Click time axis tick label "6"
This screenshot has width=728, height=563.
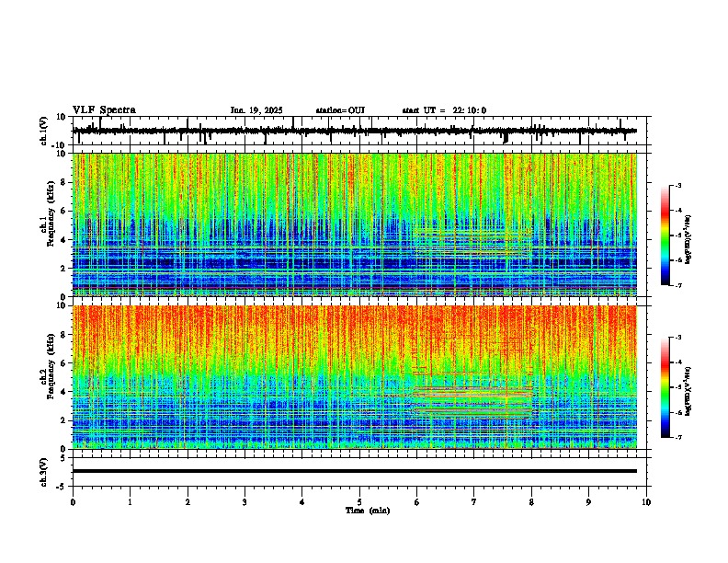[417, 502]
